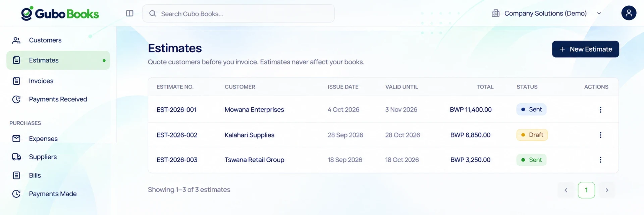
Task: Click the Invoices document icon
Action: click(16, 81)
